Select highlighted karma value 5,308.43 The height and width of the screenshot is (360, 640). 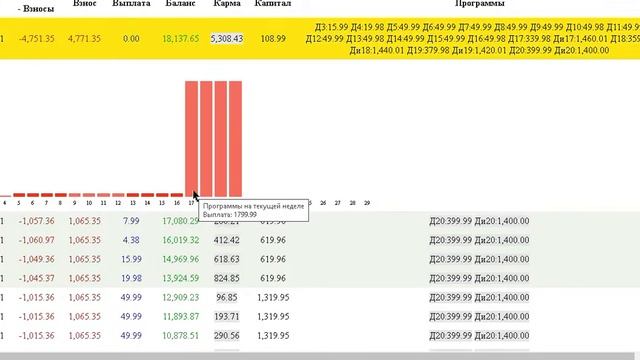click(227, 39)
